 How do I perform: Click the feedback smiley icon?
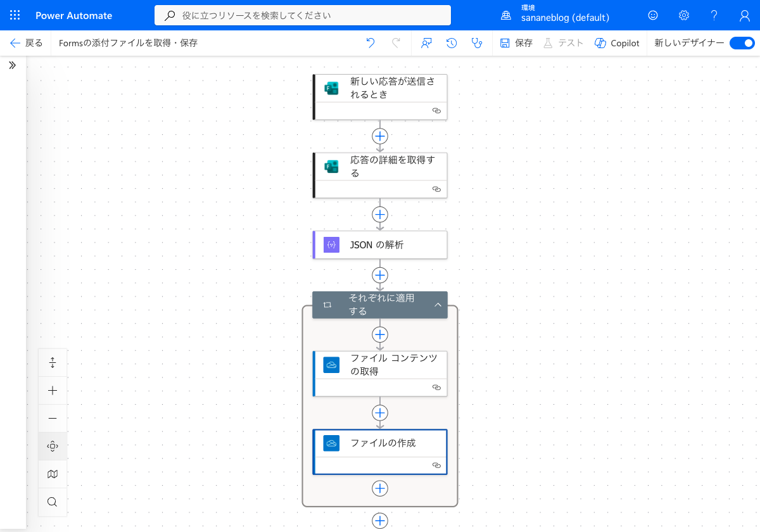pyautogui.click(x=653, y=15)
